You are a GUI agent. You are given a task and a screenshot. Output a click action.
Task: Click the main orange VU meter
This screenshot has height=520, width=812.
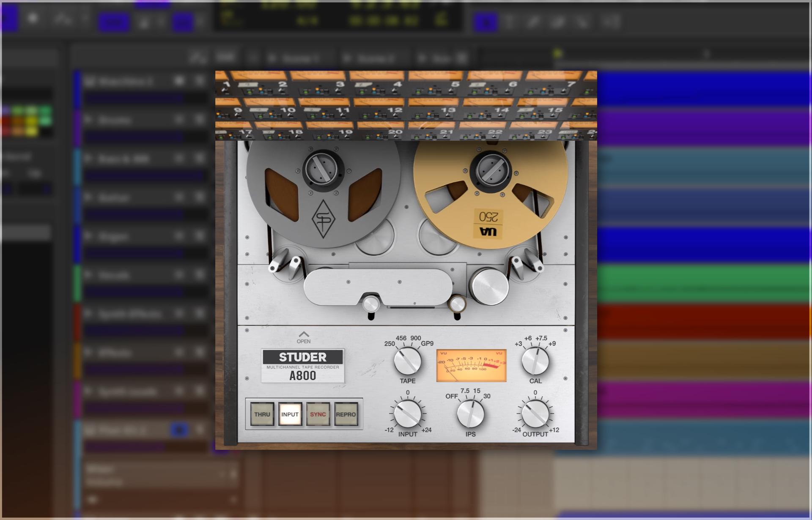pyautogui.click(x=472, y=365)
